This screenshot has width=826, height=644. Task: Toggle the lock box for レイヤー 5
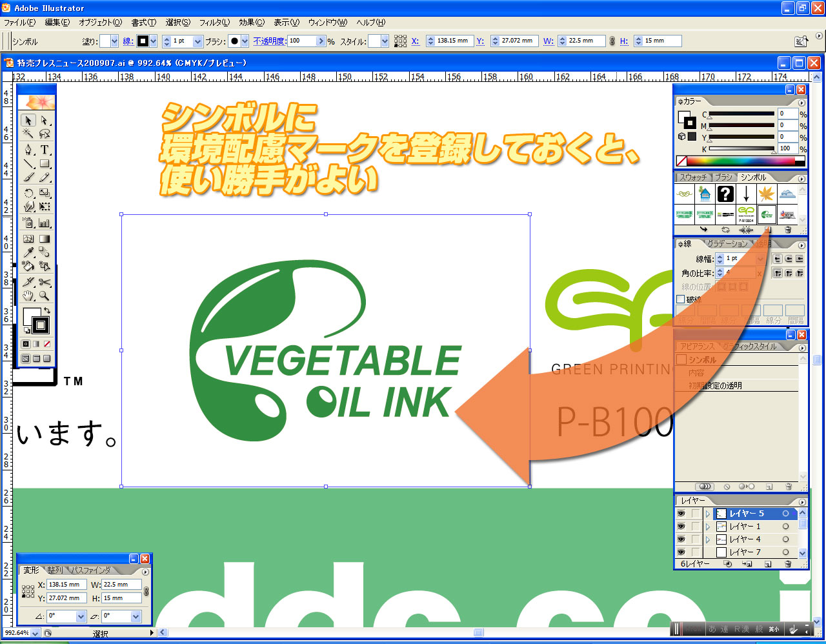pos(696,514)
